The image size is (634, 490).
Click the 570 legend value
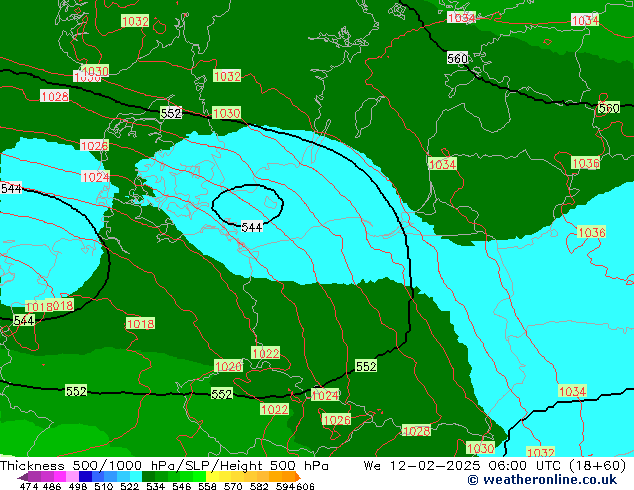(x=233, y=486)
